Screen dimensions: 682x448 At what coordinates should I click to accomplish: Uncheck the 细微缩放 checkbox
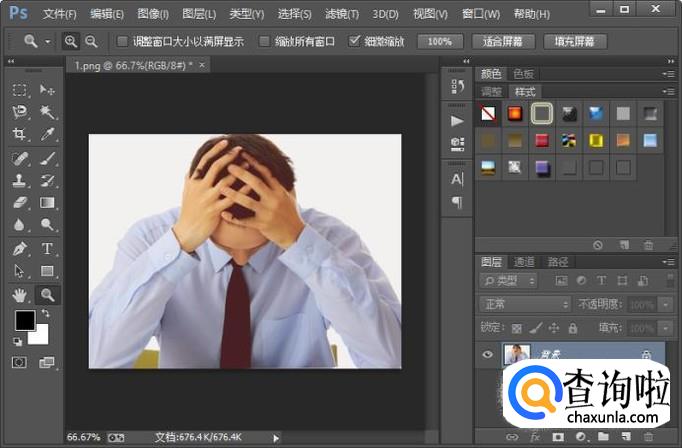(x=354, y=42)
